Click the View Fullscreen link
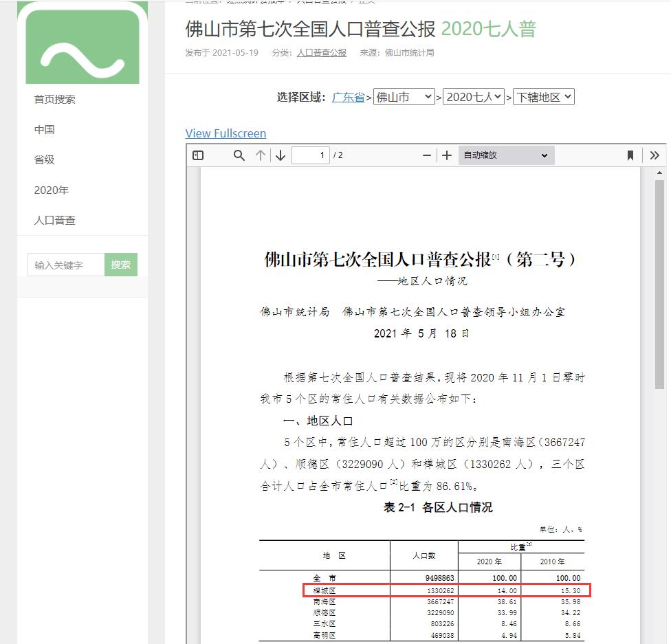This screenshot has height=644, width=671. (225, 133)
